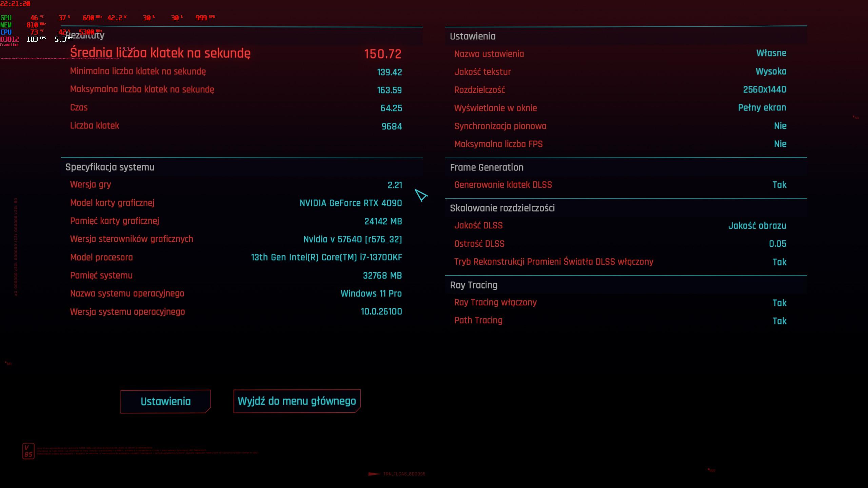Viewport: 868px width, 488px height.
Task: Toggle the Path Tracing 'Tak' value
Action: click(779, 321)
